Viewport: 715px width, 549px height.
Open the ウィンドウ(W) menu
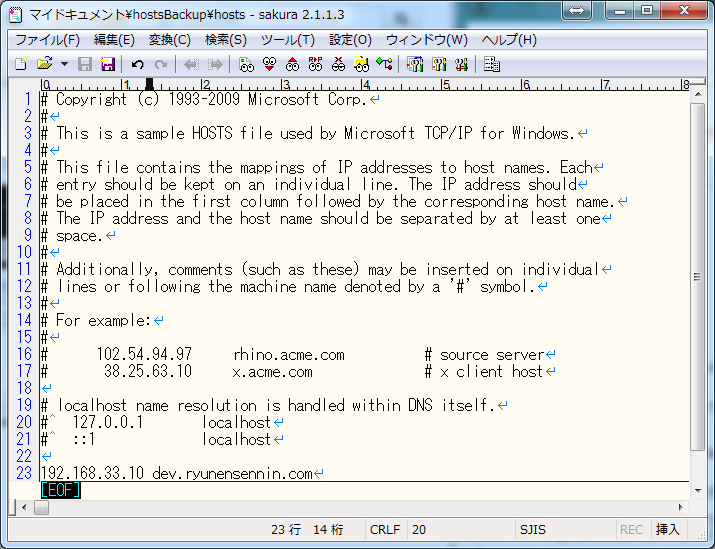click(427, 40)
